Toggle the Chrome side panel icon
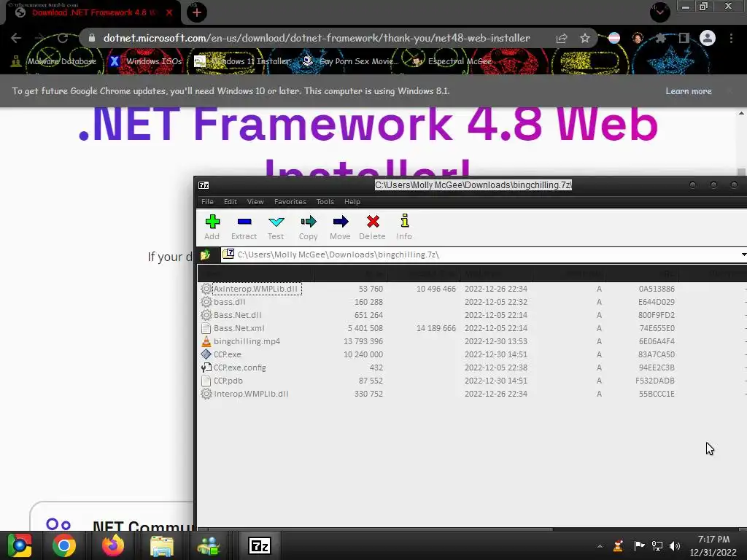The image size is (747, 560). click(684, 38)
